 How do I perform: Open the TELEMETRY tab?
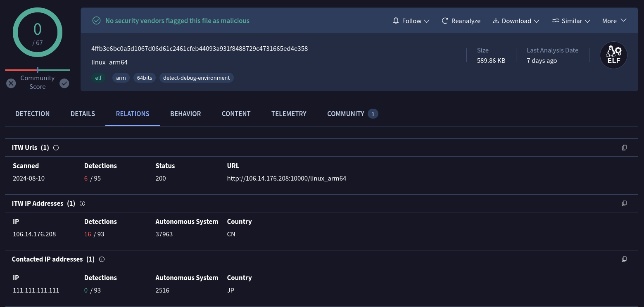(x=289, y=114)
